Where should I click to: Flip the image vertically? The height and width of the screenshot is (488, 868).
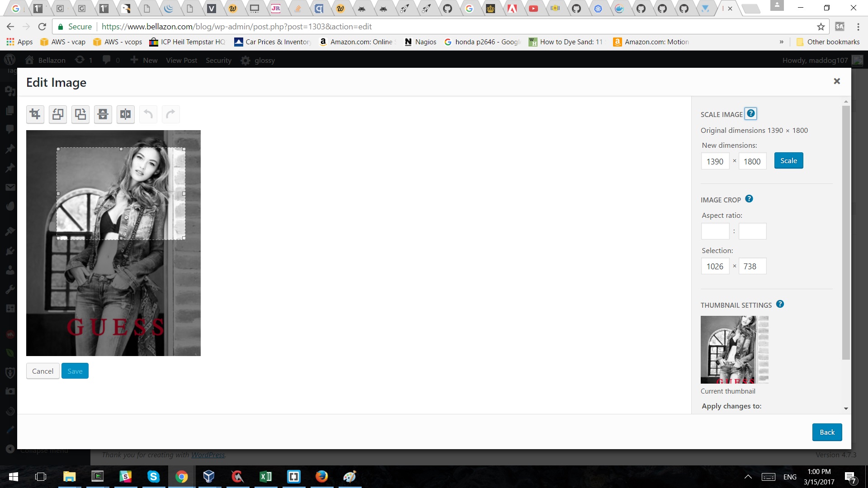click(x=103, y=114)
